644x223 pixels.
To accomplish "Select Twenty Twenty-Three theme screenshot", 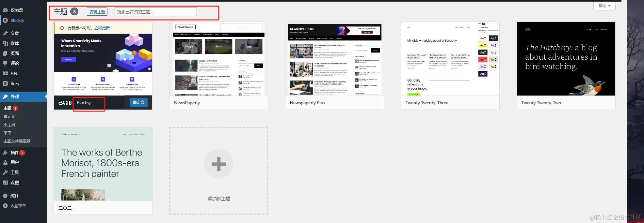I will [450, 59].
